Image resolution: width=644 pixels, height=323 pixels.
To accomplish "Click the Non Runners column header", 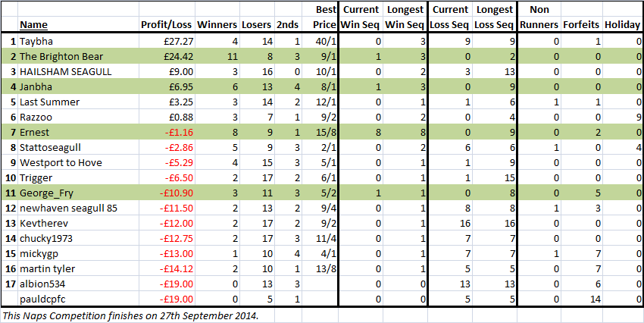I will click(539, 17).
